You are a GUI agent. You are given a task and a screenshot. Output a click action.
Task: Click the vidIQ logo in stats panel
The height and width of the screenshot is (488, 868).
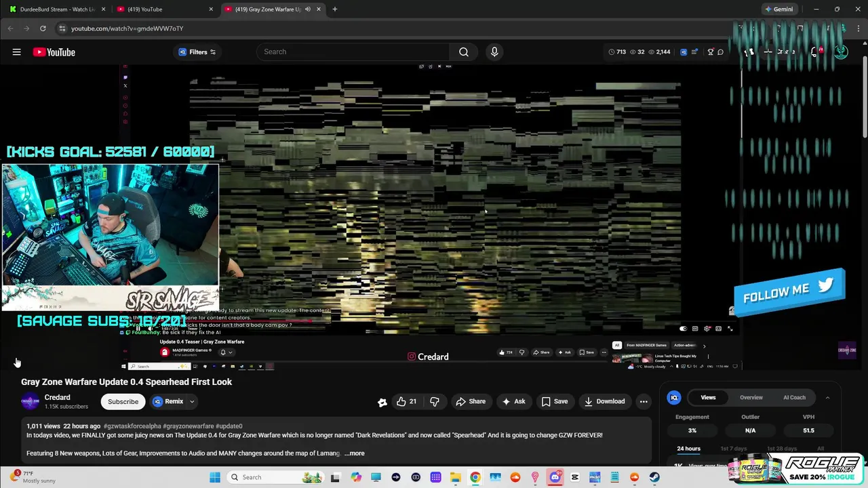coord(673,398)
